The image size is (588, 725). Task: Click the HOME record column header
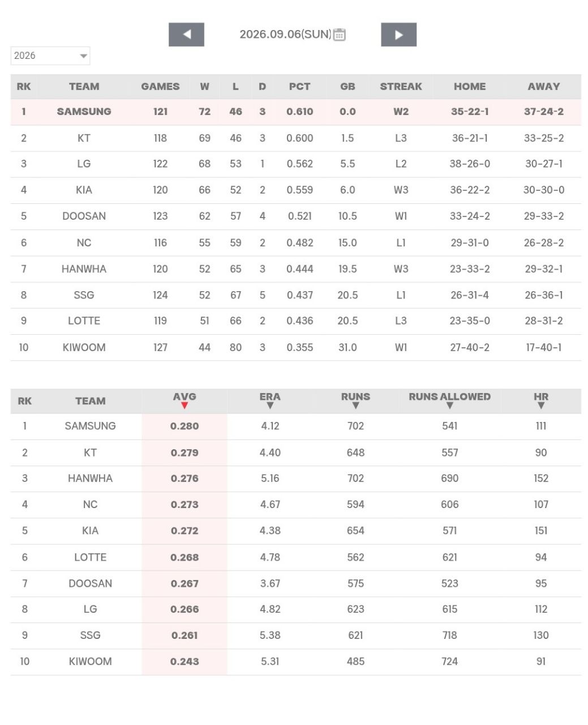pyautogui.click(x=470, y=87)
